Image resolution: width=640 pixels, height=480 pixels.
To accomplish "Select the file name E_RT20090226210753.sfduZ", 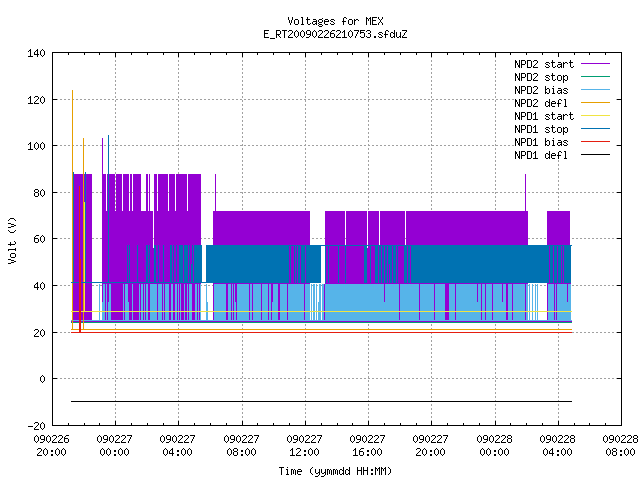I will (x=335, y=34).
